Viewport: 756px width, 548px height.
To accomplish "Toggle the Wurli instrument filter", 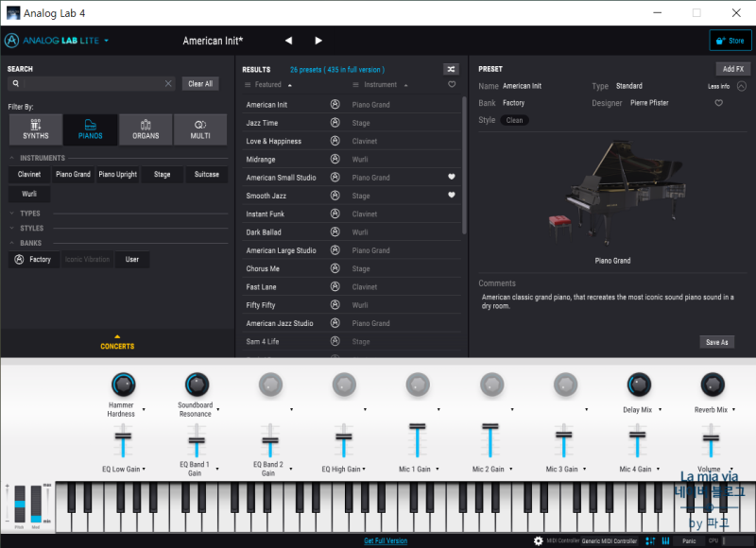I will point(29,194).
